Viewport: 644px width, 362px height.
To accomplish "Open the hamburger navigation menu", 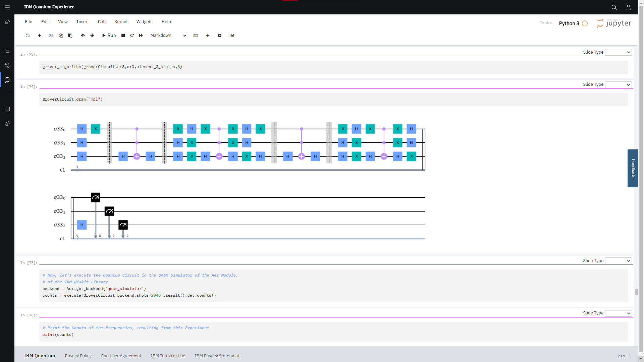I will point(7,7).
